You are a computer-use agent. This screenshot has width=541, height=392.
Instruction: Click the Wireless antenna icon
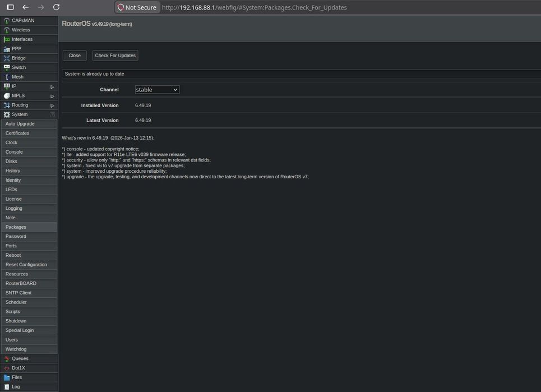7,30
